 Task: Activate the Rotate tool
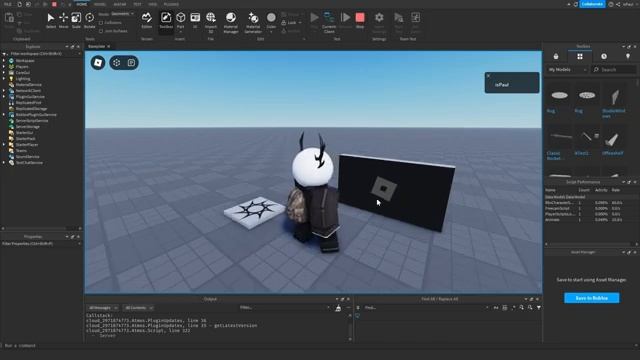tap(89, 20)
